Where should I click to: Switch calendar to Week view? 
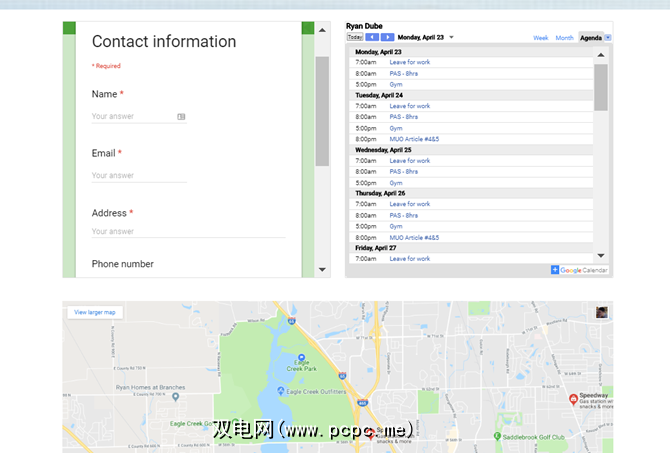pos(541,38)
